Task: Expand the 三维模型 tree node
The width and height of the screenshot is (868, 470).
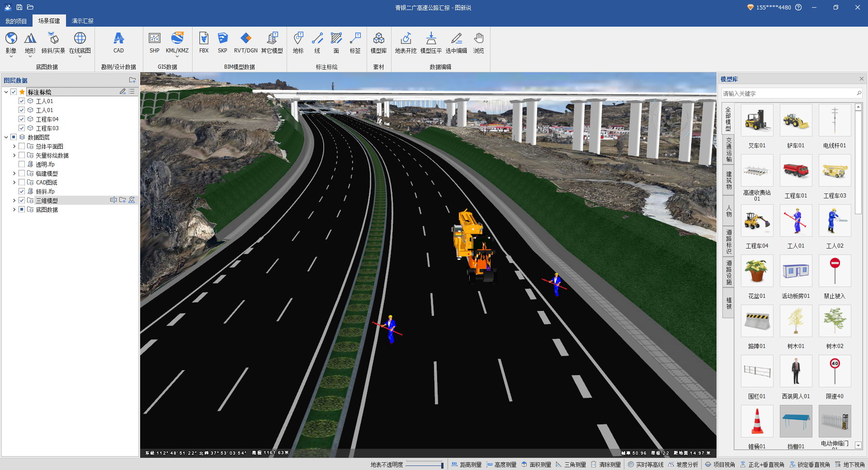Action: (14, 201)
